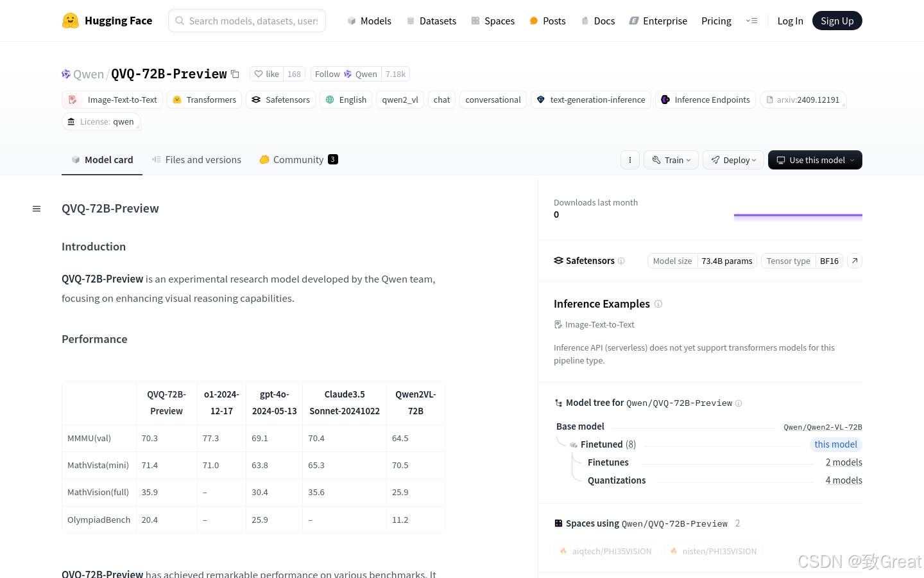Open the Safetensors info icon

coord(621,261)
